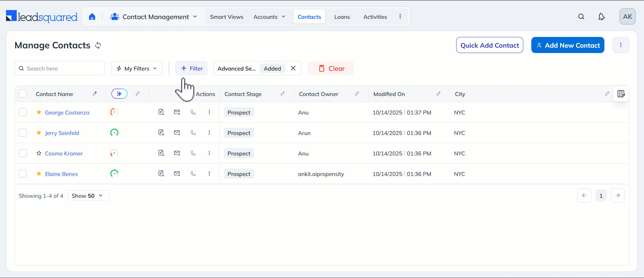Viewport: 644px width, 278px height.
Task: Expand the Contact Management module menu
Action: coord(153,17)
